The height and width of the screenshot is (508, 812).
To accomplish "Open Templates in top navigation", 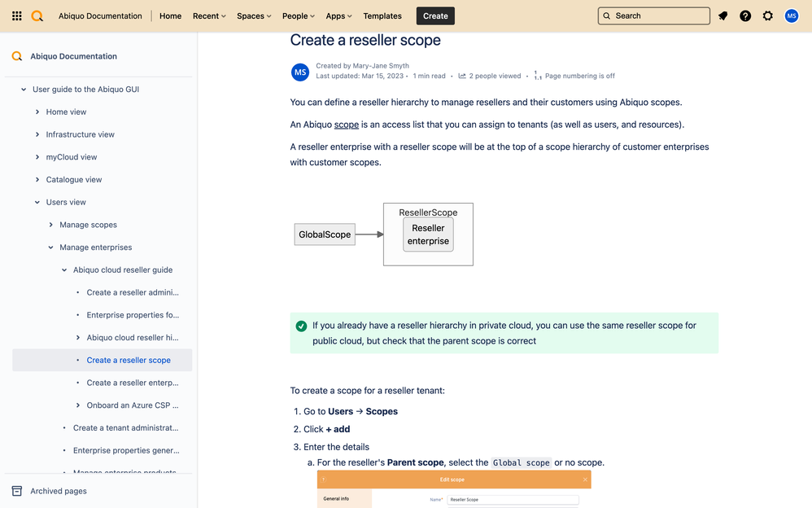I will click(x=382, y=16).
